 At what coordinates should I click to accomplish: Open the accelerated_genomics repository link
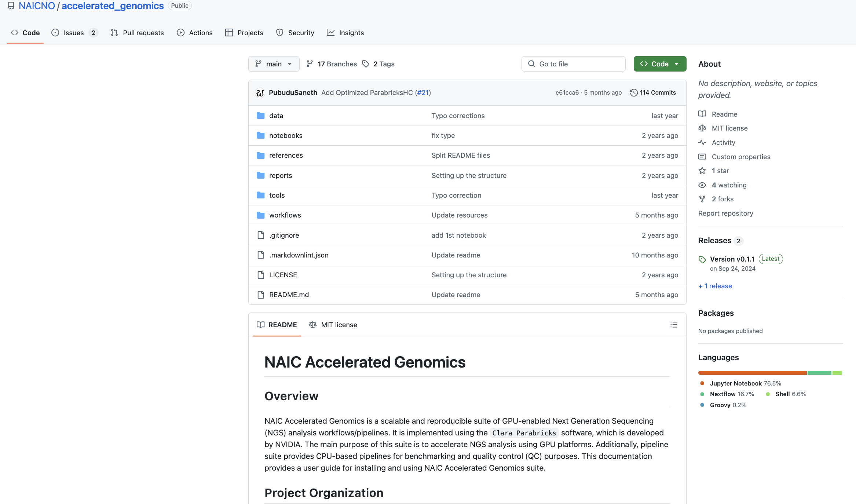(113, 6)
